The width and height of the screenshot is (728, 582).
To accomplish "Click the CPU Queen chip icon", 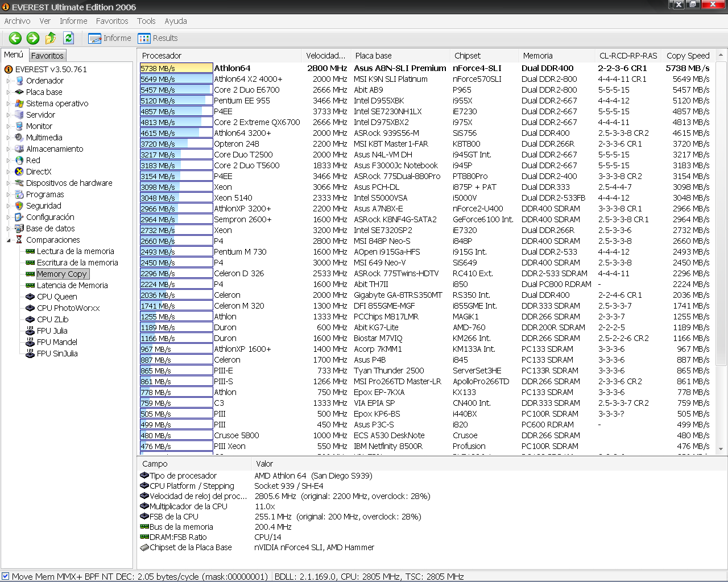I will [30, 297].
